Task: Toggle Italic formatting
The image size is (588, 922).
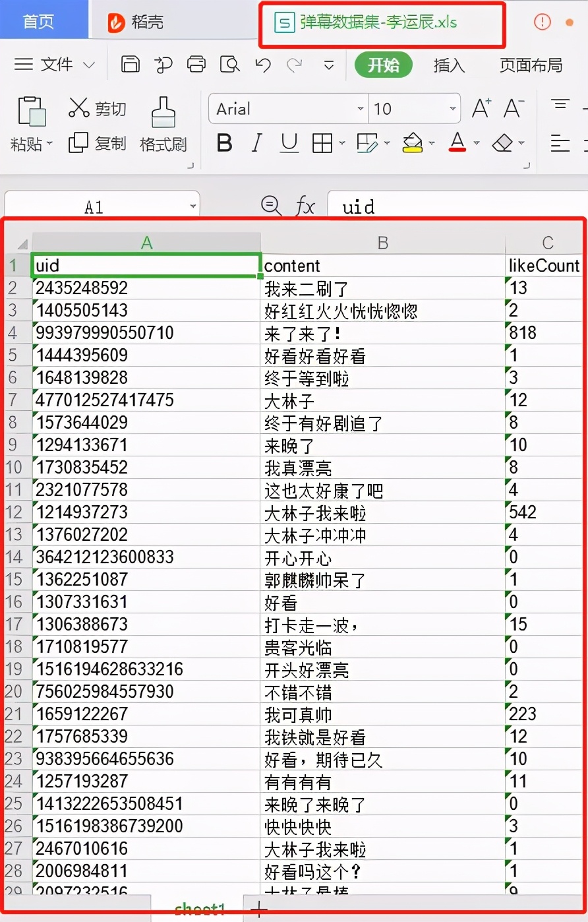Action: point(257,143)
